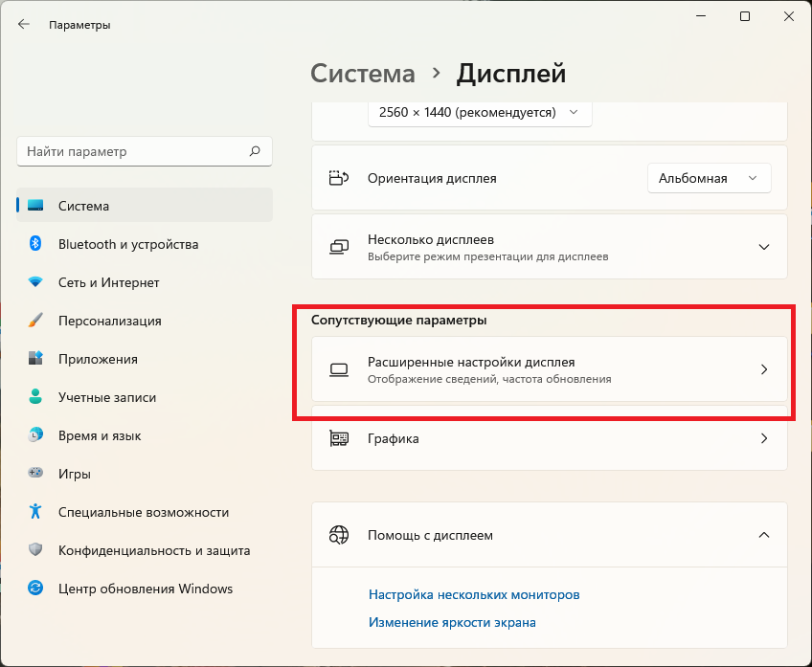Click the Приложения icon in the sidebar
The width and height of the screenshot is (812, 667).
tap(35, 359)
